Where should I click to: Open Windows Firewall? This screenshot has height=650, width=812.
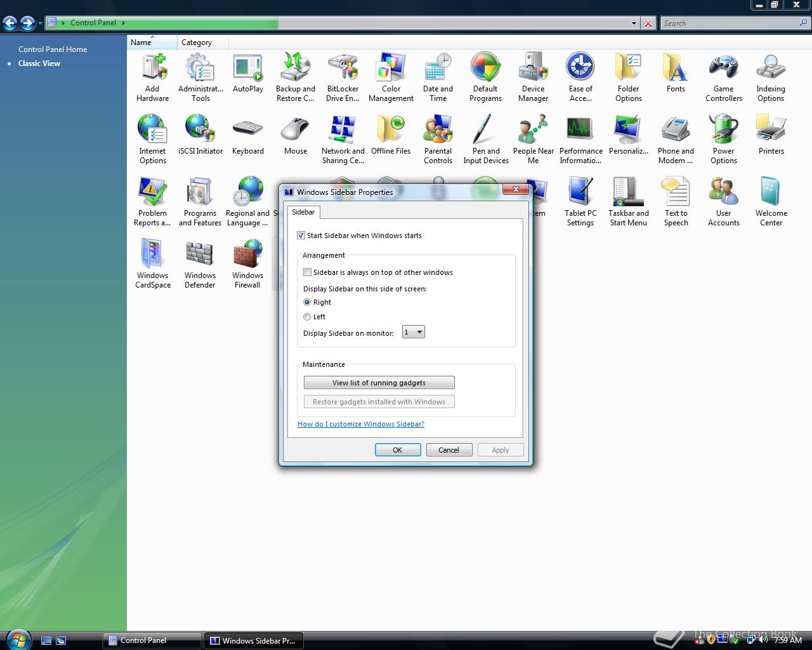(248, 264)
